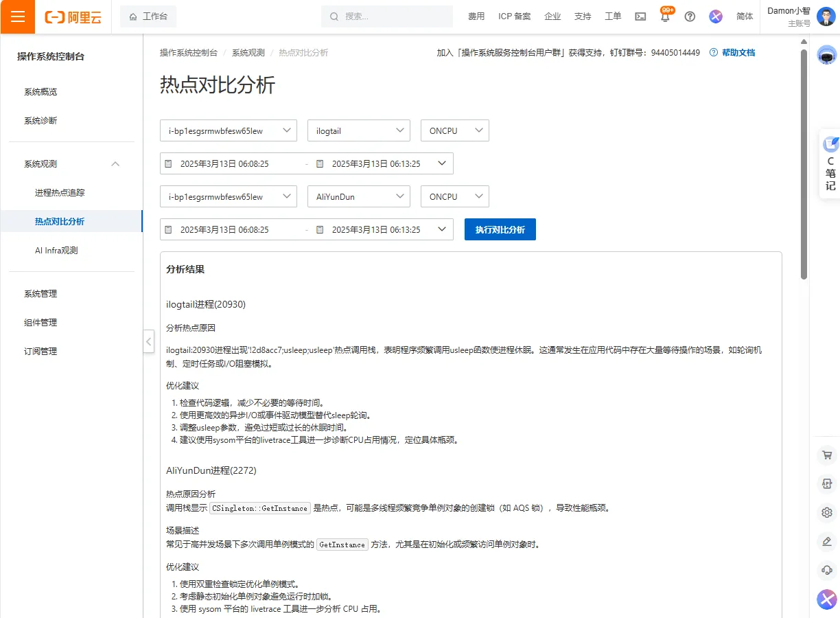Open first instance dropdown above ilogtail

pyautogui.click(x=229, y=130)
